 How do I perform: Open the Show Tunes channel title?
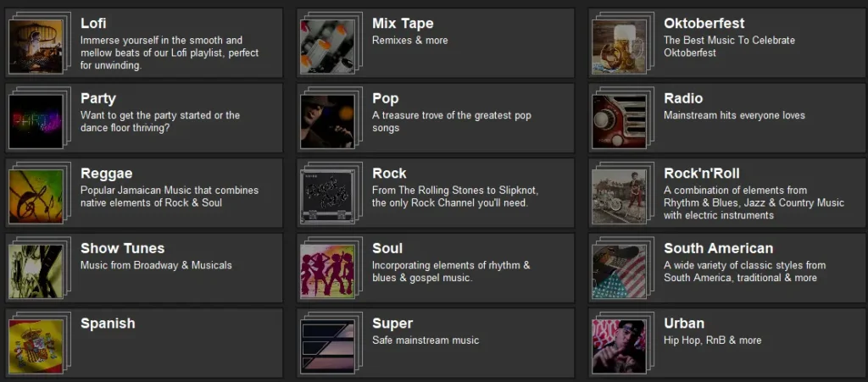[122, 248]
